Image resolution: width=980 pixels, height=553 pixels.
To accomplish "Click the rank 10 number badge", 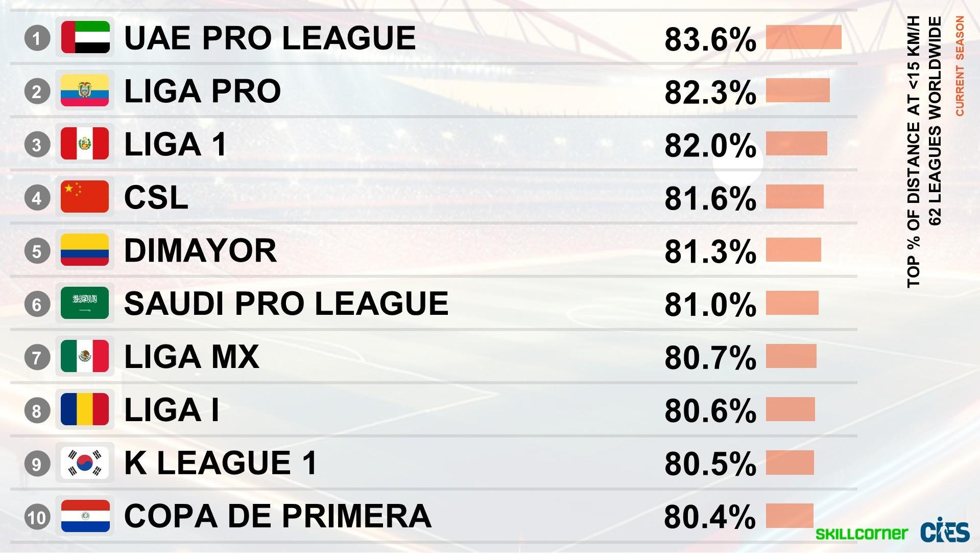I will pos(37,517).
